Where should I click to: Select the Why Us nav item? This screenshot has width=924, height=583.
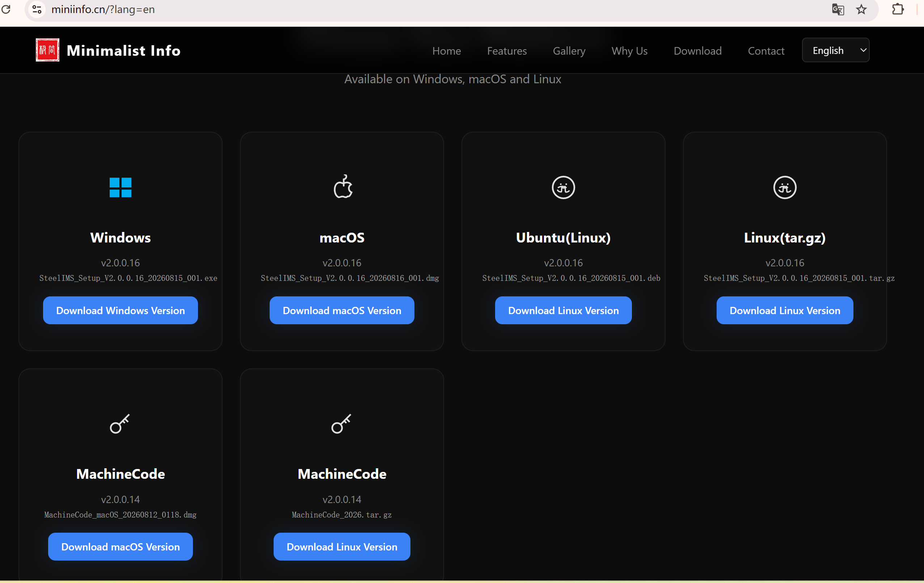coord(629,51)
